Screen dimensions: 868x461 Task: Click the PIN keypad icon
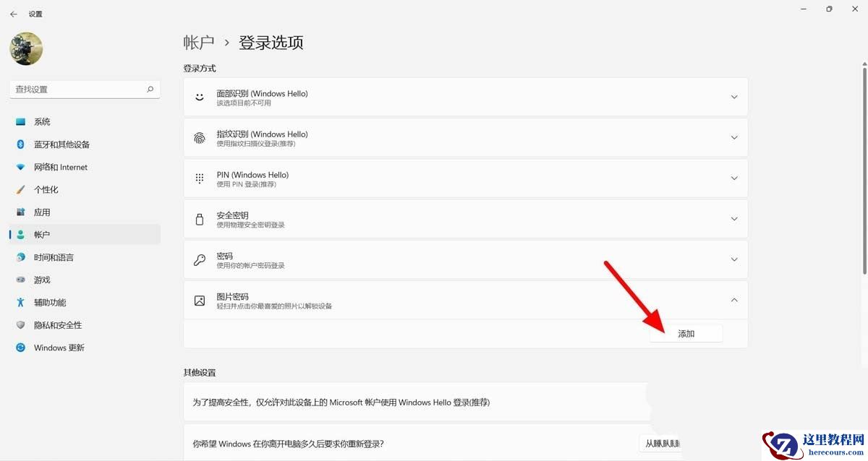coord(199,178)
